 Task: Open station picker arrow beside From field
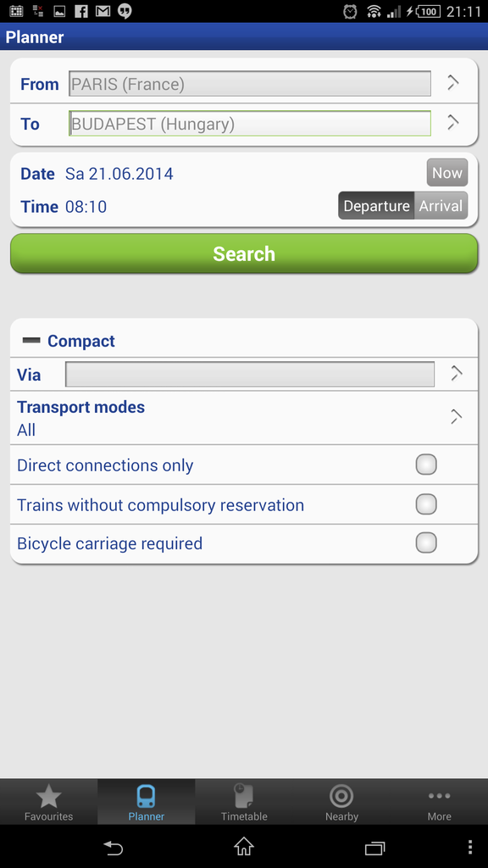[453, 83]
